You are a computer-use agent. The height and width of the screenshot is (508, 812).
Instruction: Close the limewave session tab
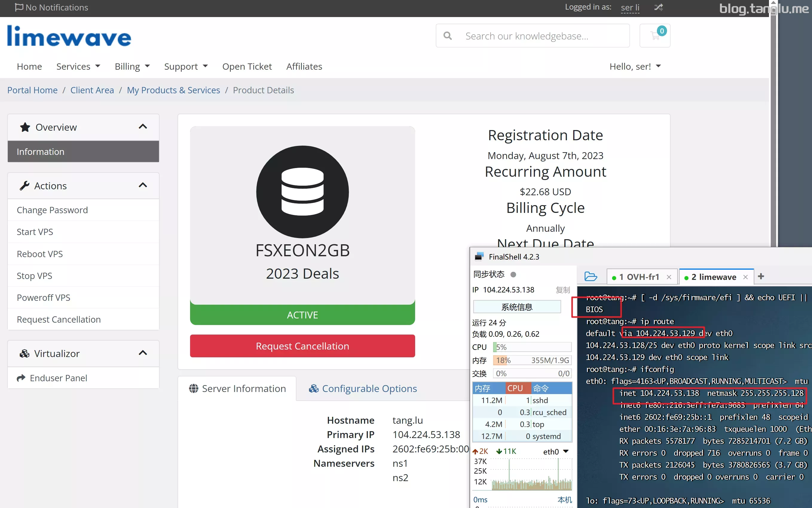coord(745,277)
